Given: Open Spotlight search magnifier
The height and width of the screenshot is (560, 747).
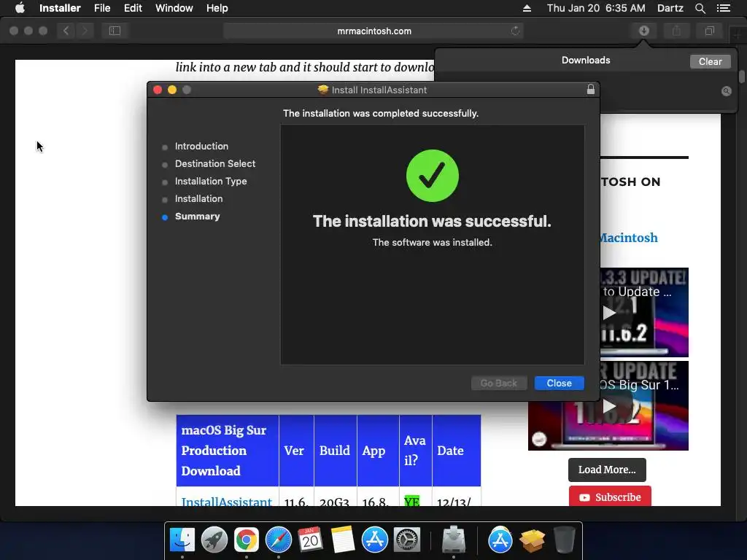Looking at the screenshot, I should (x=700, y=8).
